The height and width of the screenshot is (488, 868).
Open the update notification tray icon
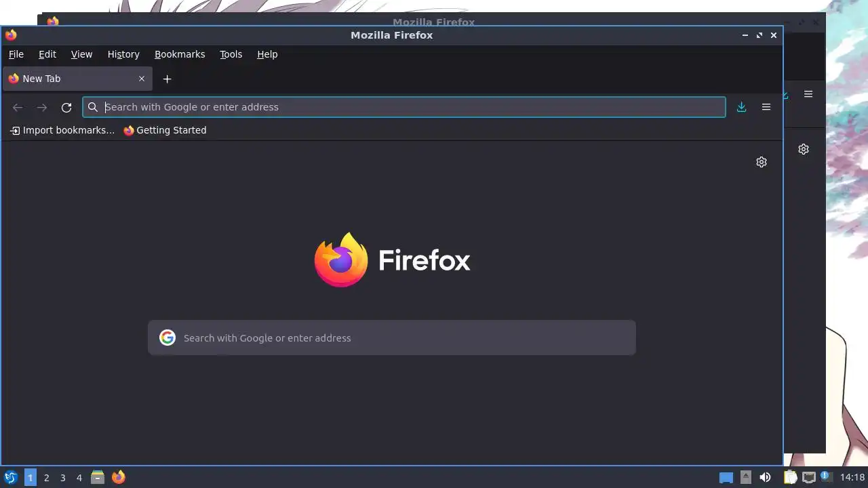pyautogui.click(x=826, y=476)
